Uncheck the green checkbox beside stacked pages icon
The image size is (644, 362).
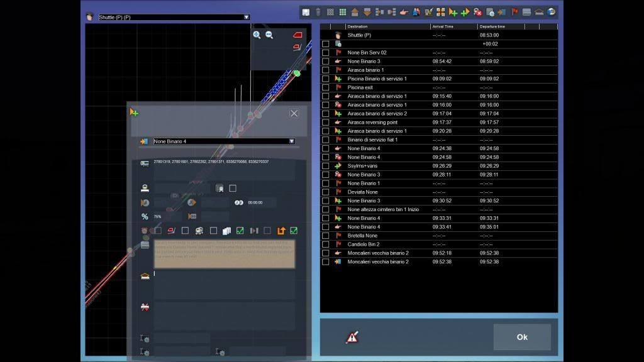coord(240,231)
